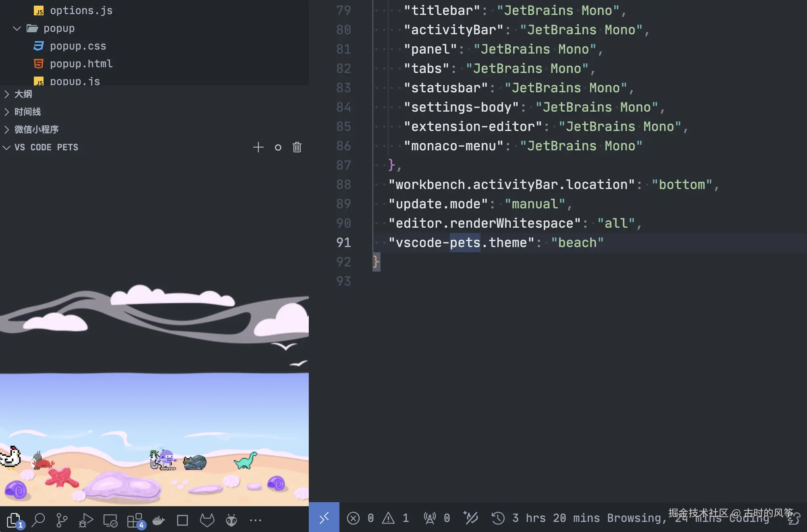Open the Search view
The height and width of the screenshot is (532, 807).
click(38, 520)
